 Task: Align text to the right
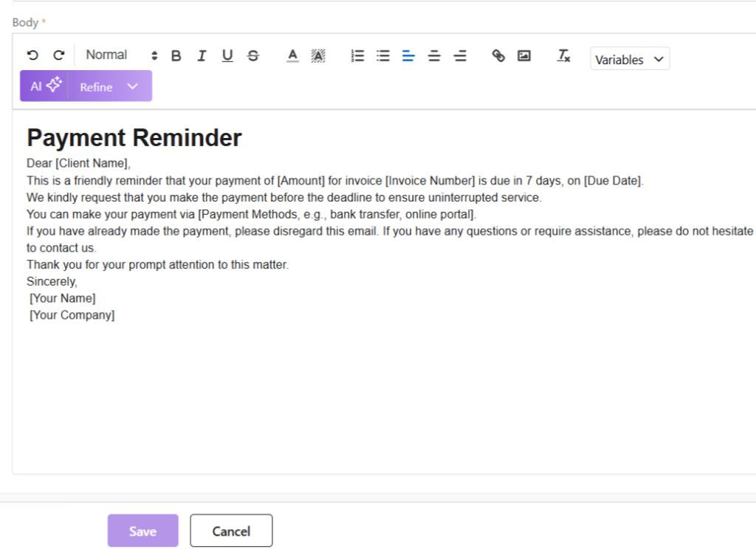coord(460,55)
